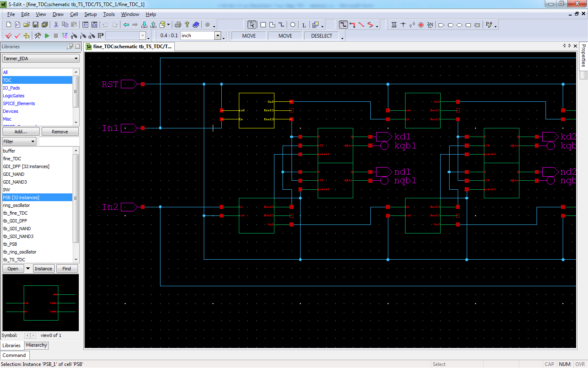Open the Tools menu
Screen dimensions: 588x368
[109, 14]
